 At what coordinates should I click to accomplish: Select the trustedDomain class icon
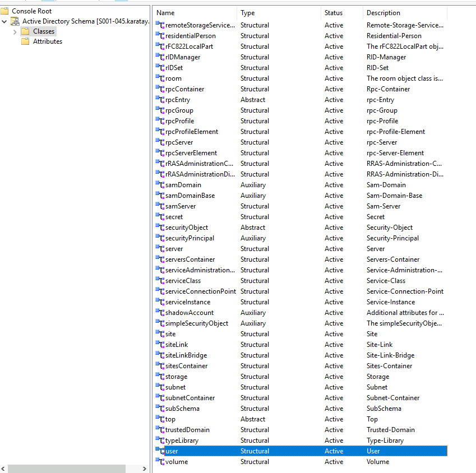tap(160, 429)
